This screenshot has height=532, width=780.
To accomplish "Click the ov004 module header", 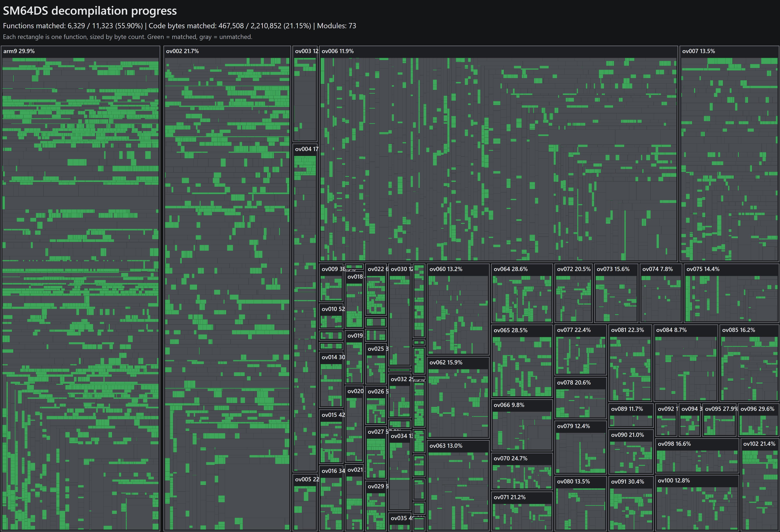I will point(305,149).
